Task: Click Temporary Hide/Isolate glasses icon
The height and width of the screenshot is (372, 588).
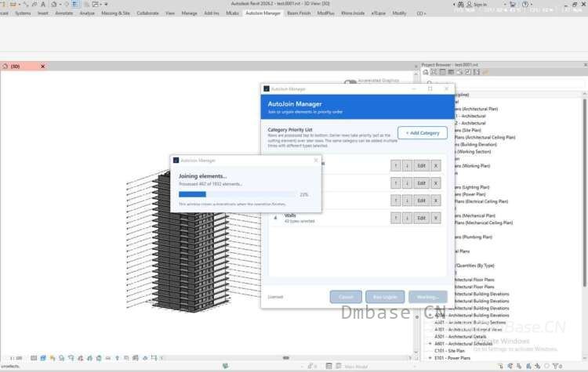Action: pyautogui.click(x=108, y=358)
